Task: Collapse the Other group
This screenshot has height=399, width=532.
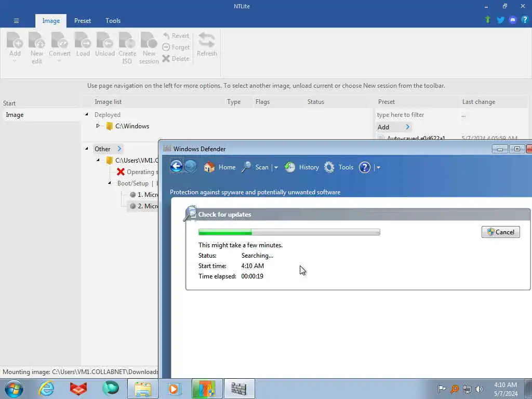Action: click(x=87, y=149)
